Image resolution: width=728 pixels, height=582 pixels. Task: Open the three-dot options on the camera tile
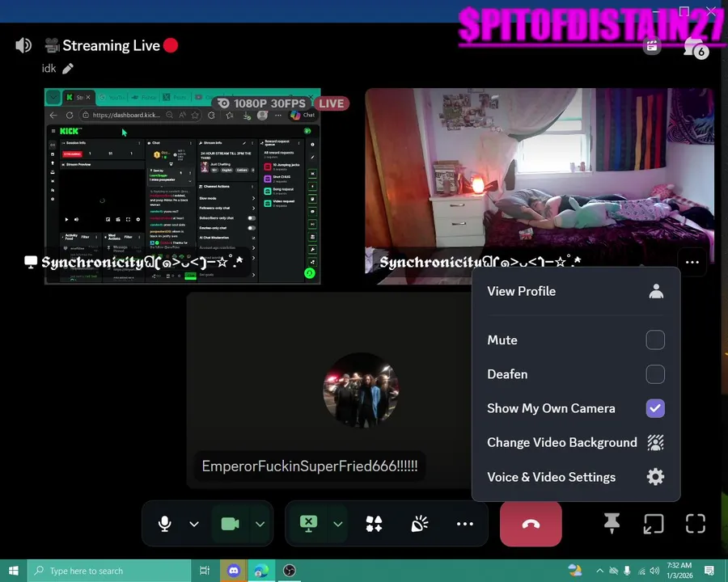(692, 262)
